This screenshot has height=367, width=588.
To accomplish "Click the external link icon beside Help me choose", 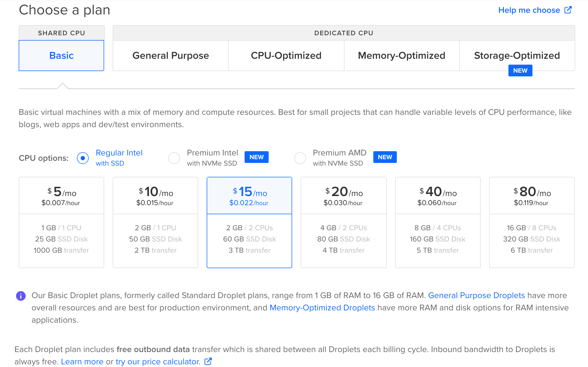I will point(568,10).
